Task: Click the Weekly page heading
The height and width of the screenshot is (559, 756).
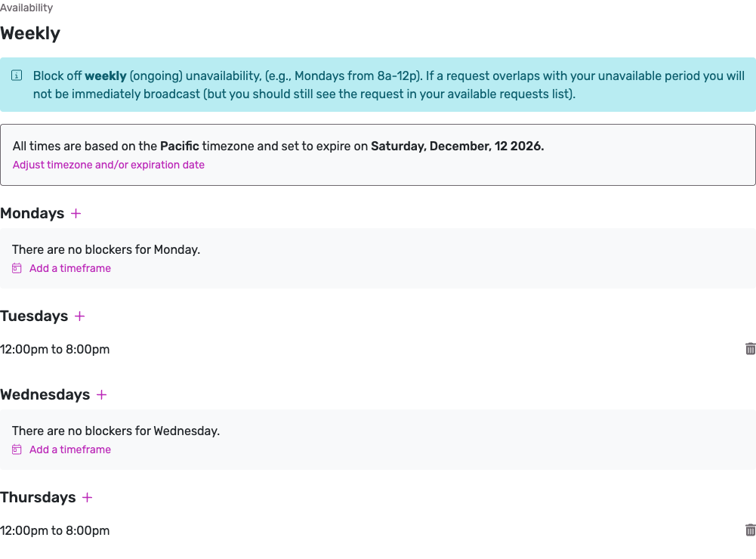Action: click(x=30, y=33)
